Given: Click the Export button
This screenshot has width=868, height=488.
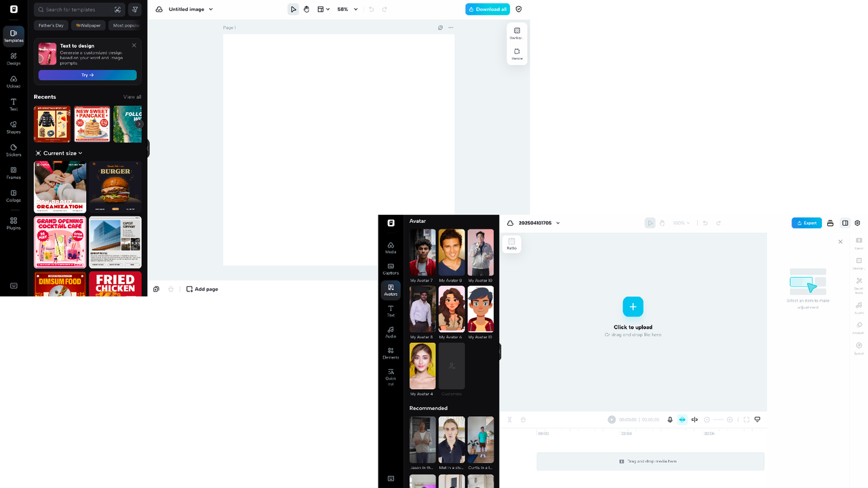Looking at the screenshot, I should (x=806, y=222).
